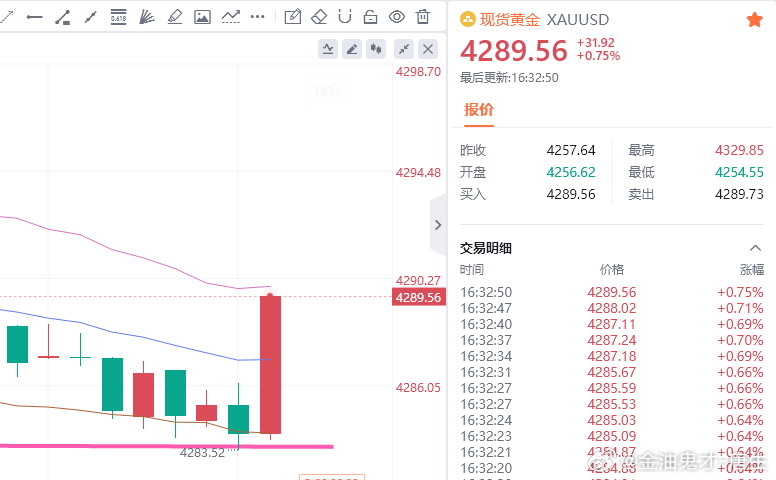Click the 昨收 value 4257.64
The image size is (776, 480).
point(571,150)
